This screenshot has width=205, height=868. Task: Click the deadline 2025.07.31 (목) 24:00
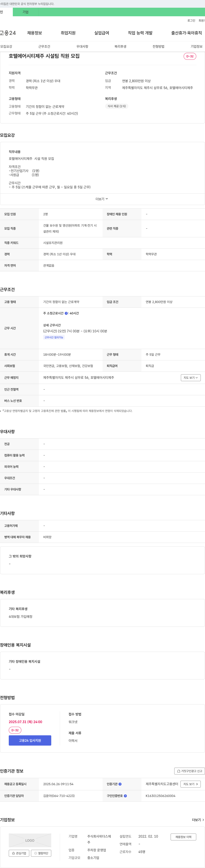coord(26,722)
